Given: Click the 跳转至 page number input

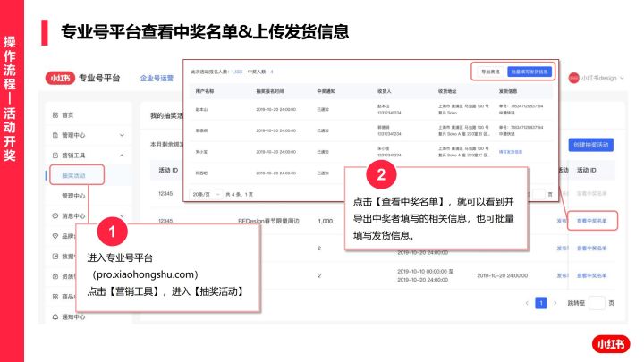Looking at the screenshot, I should tap(597, 303).
